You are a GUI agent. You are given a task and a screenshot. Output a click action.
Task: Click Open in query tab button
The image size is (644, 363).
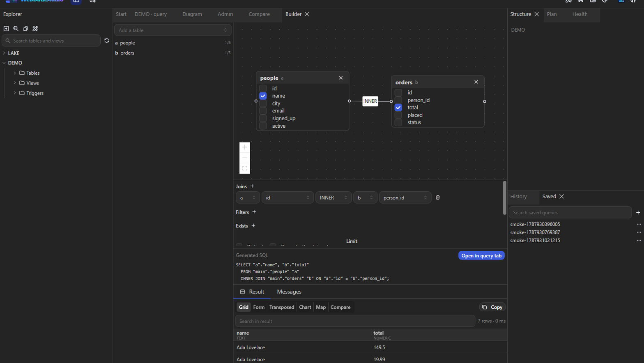(481, 255)
